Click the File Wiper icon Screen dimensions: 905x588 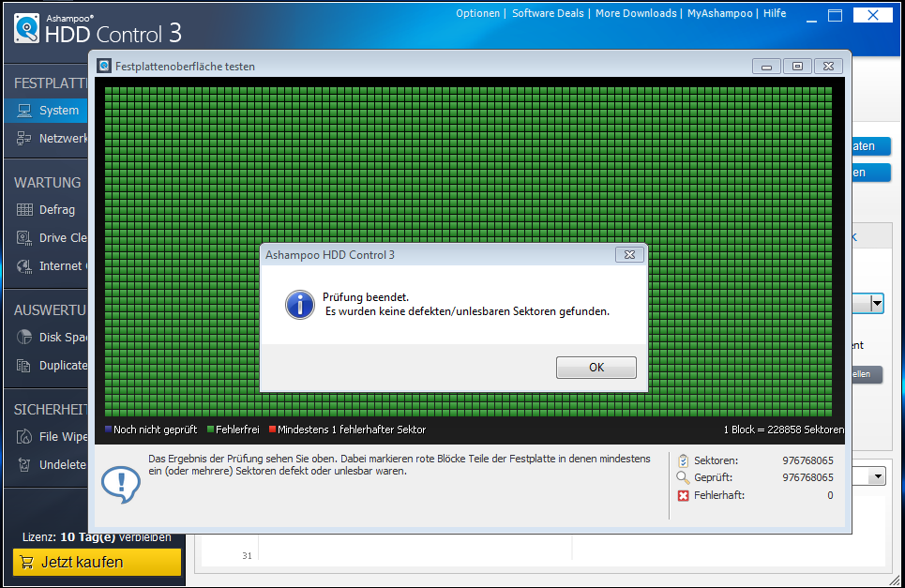tap(24, 437)
